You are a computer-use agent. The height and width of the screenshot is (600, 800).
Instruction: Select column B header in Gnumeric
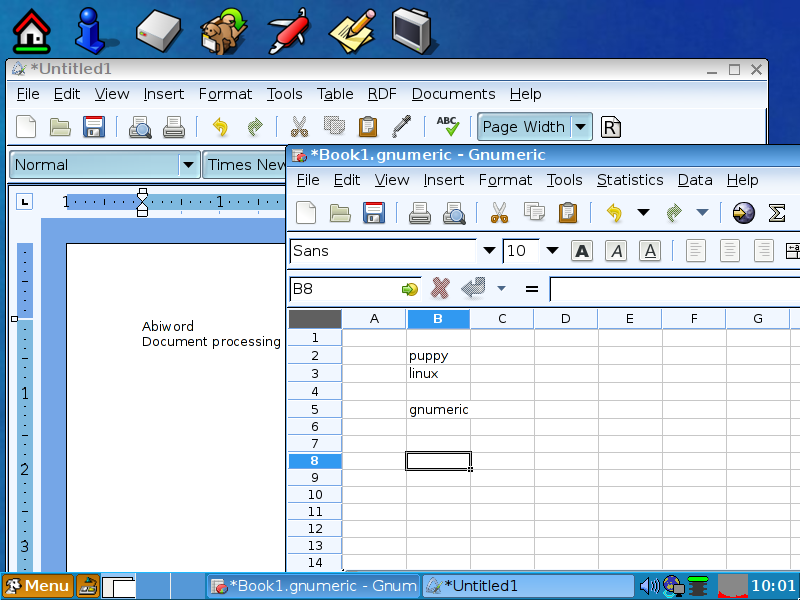(x=438, y=319)
